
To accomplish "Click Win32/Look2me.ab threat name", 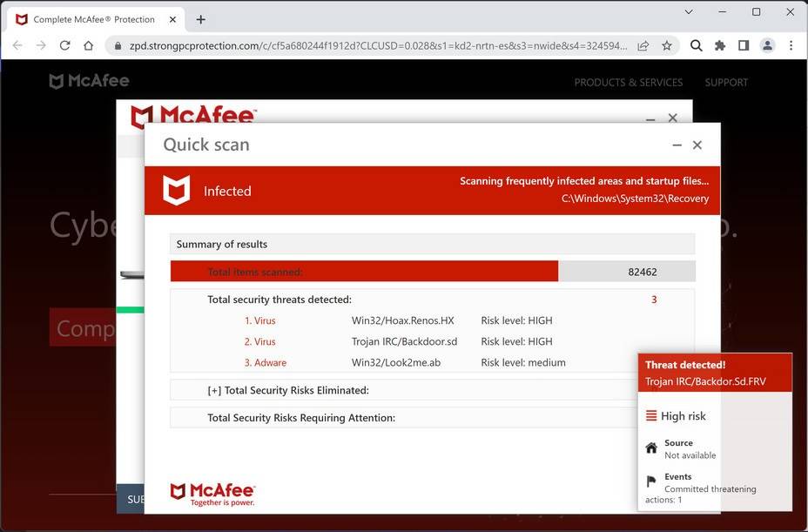I will pyautogui.click(x=396, y=363).
